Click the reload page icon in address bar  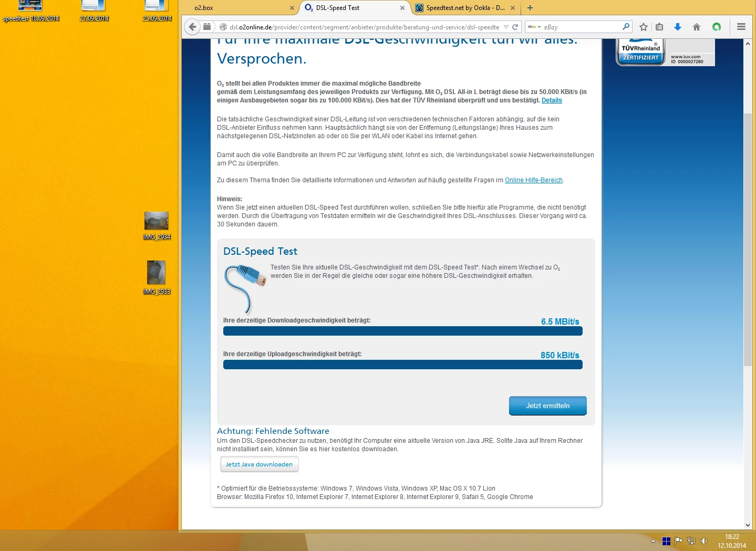[x=515, y=27]
